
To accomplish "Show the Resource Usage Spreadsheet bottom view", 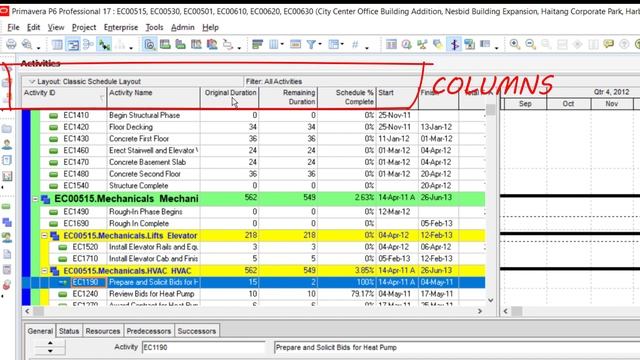I will [x=165, y=44].
